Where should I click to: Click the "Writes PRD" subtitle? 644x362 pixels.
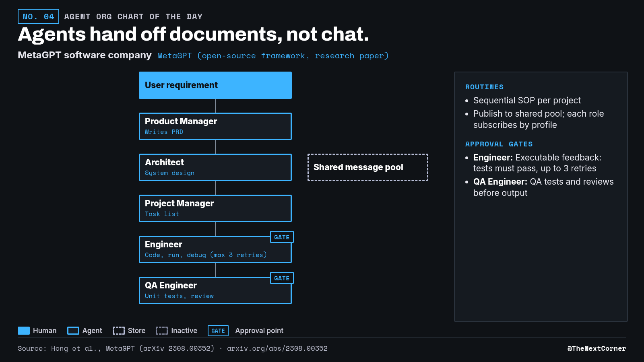tap(164, 132)
